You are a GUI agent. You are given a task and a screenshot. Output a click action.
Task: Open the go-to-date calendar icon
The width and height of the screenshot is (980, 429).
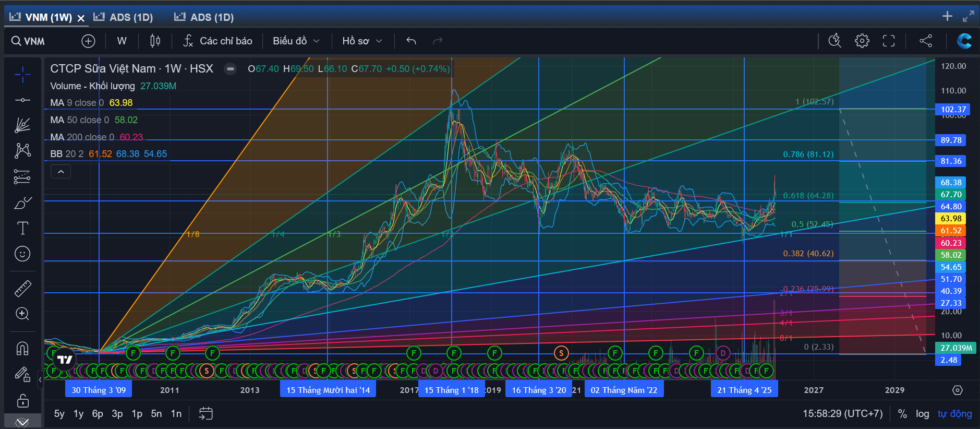tap(206, 414)
